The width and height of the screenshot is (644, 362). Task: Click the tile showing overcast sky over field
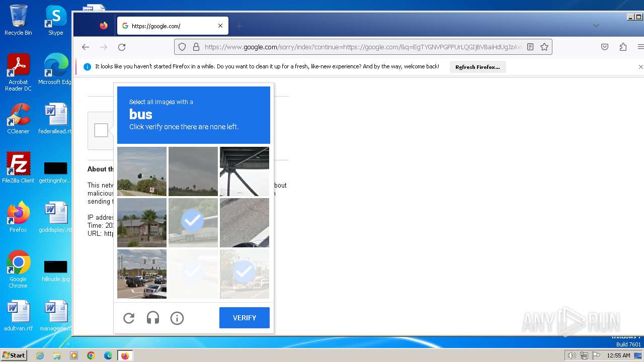click(x=193, y=171)
